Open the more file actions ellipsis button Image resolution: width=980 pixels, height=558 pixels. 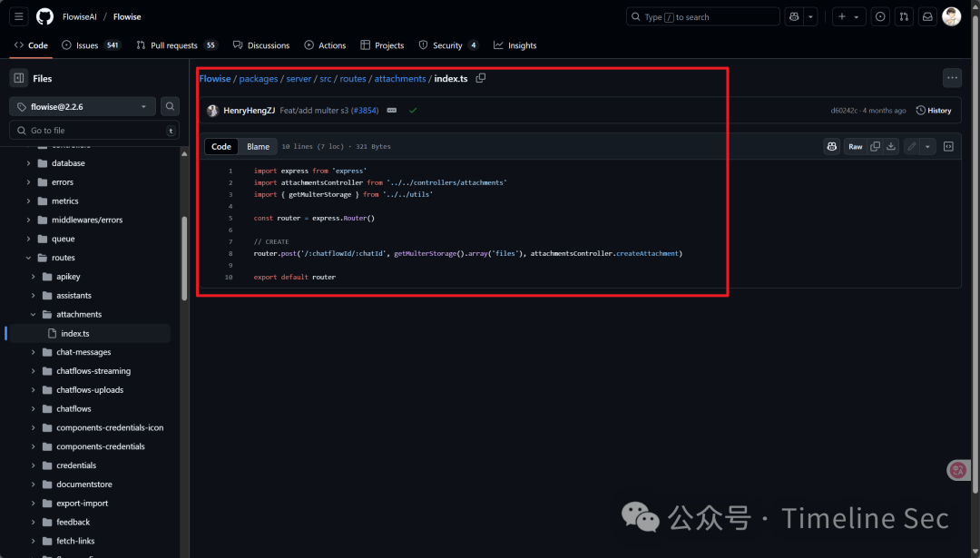(x=952, y=78)
